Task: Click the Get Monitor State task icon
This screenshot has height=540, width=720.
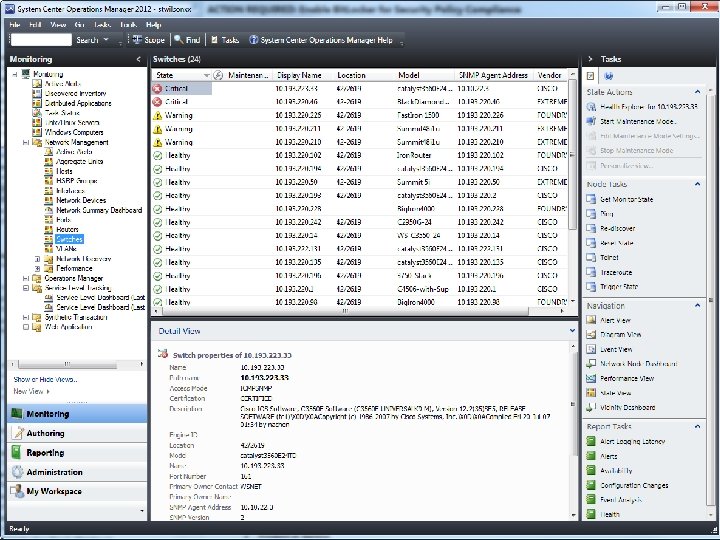Action: click(x=591, y=199)
